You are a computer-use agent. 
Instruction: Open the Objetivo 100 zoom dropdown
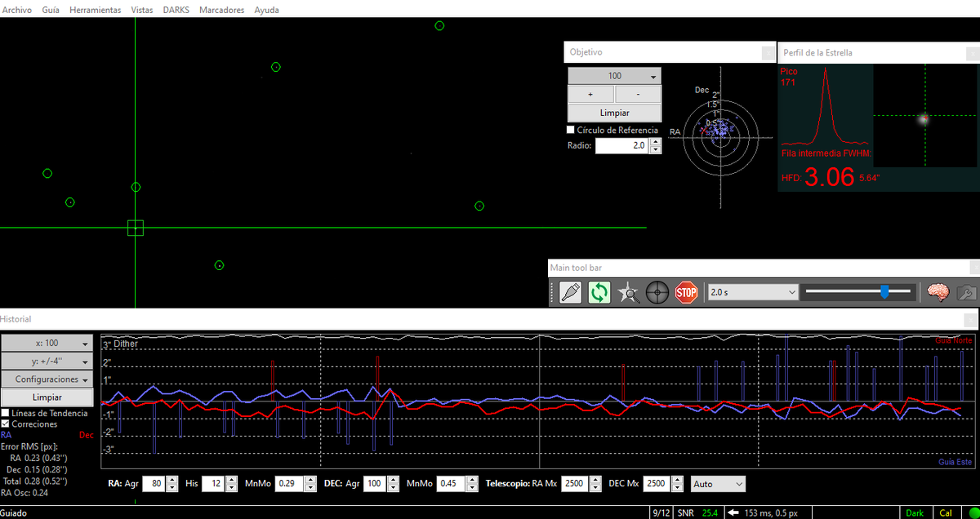[615, 76]
